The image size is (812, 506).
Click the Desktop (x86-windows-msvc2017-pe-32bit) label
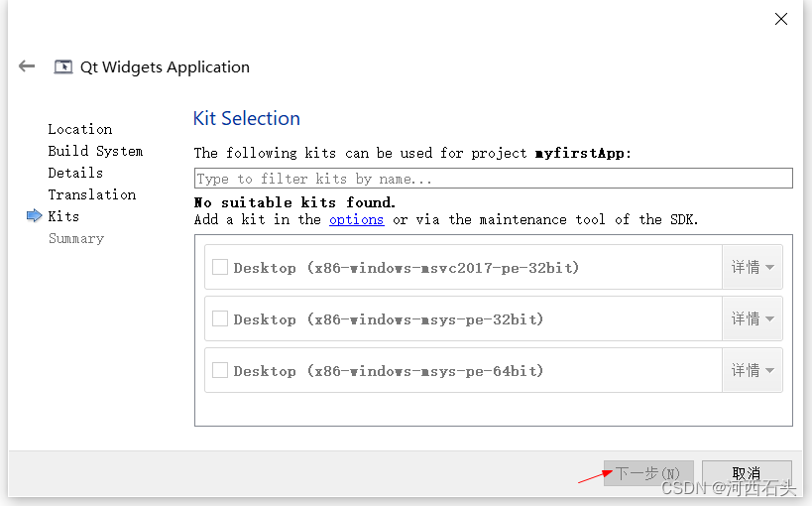tap(406, 268)
